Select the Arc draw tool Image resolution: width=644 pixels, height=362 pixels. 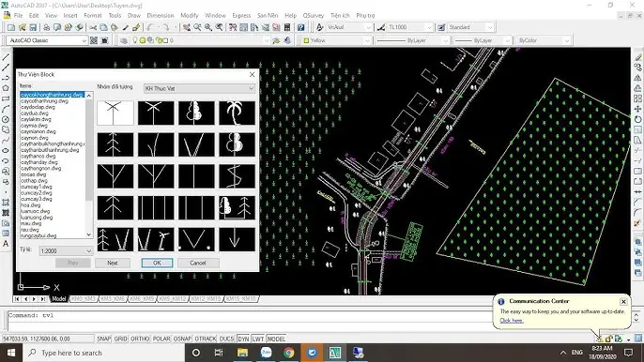(6, 109)
